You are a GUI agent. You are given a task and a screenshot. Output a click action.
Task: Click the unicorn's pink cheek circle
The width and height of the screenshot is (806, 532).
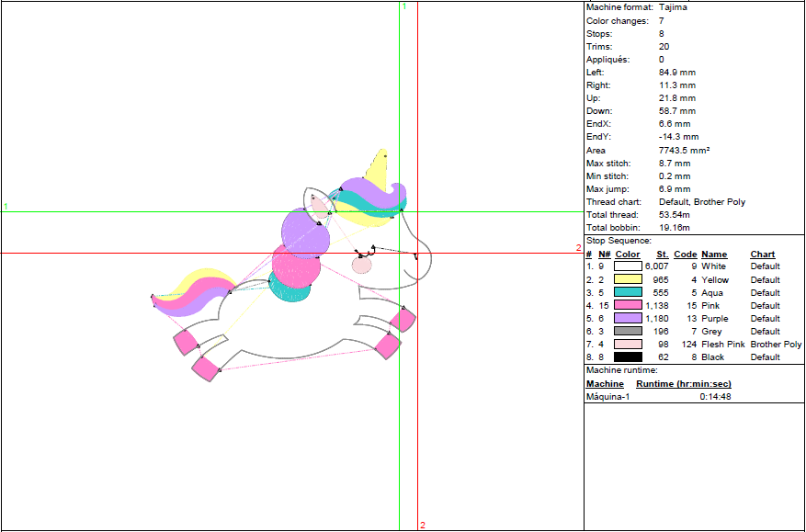[362, 266]
